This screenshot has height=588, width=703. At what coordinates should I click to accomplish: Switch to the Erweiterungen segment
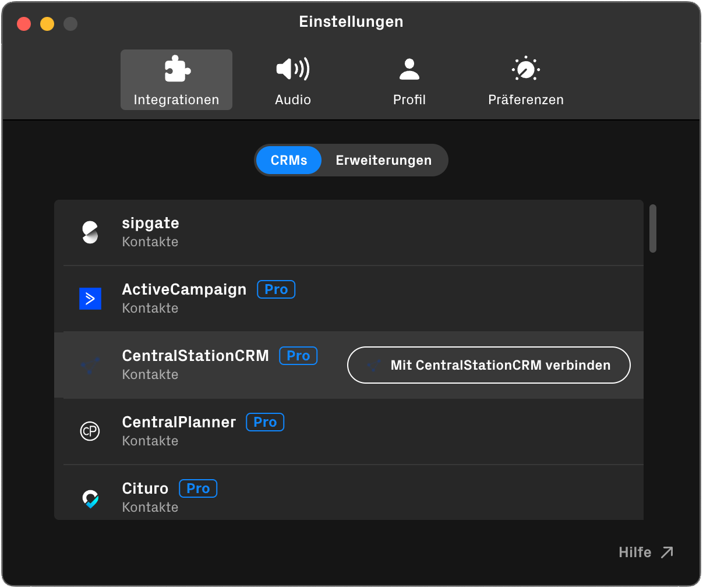tap(383, 160)
